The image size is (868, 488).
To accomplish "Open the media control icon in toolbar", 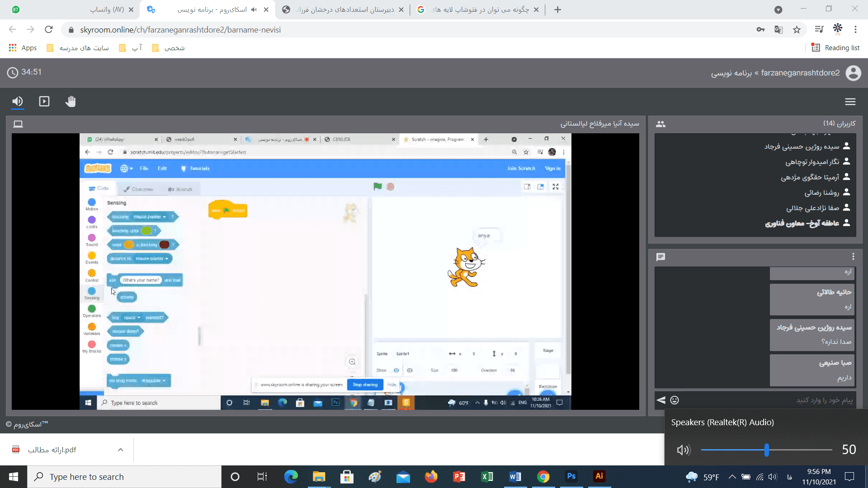I will click(x=819, y=29).
